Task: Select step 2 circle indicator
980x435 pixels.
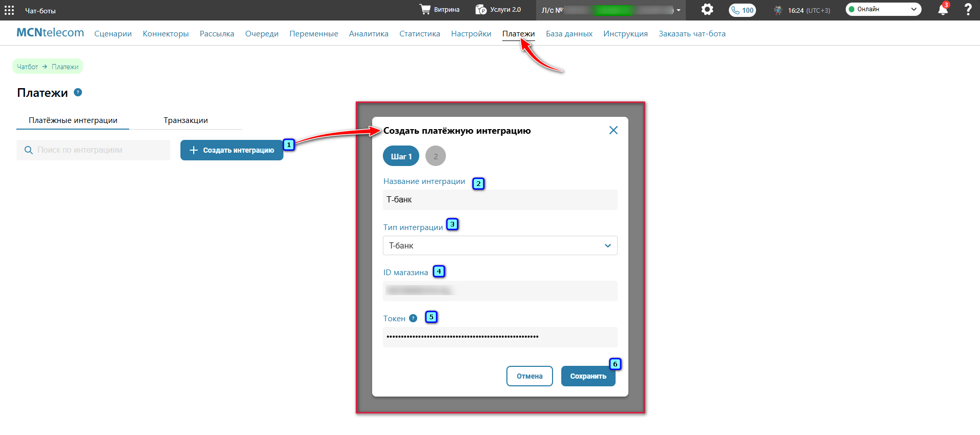Action: click(436, 156)
